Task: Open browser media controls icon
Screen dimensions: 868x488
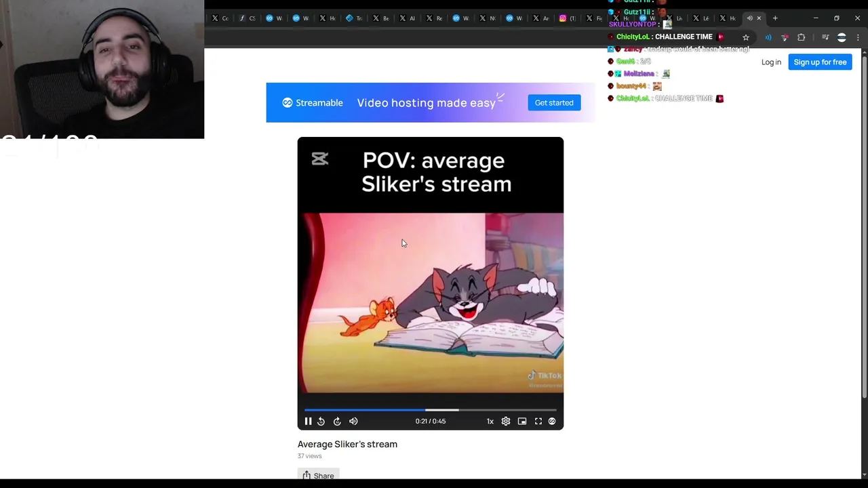Action: click(825, 37)
